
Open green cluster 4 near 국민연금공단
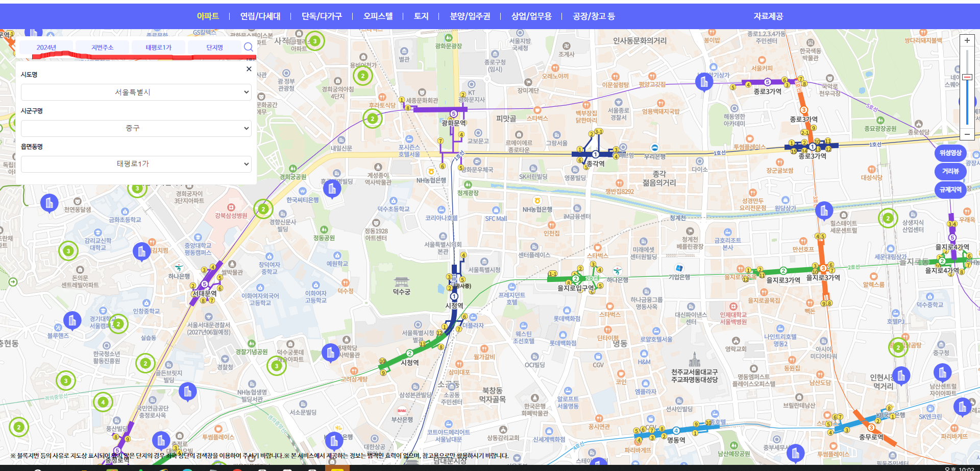[x=103, y=402]
